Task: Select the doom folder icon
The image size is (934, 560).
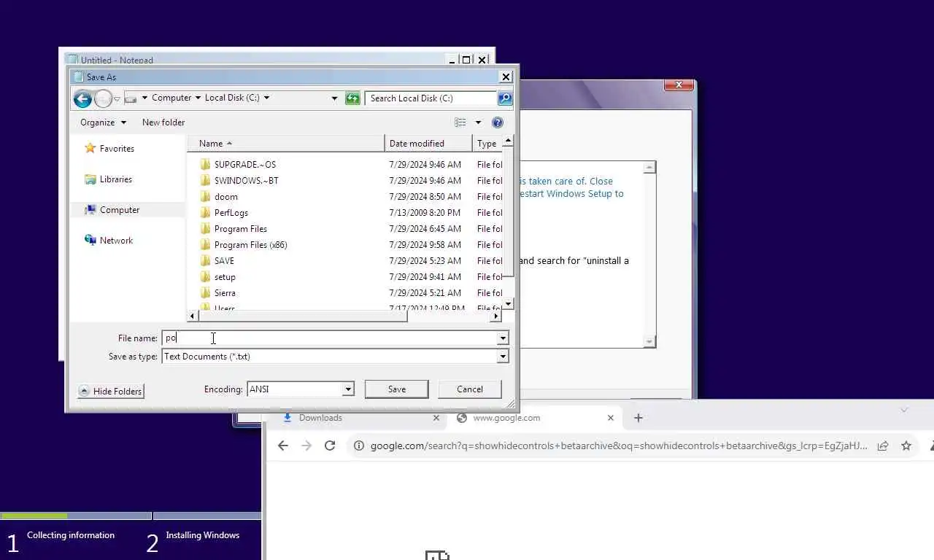Action: pos(206,197)
